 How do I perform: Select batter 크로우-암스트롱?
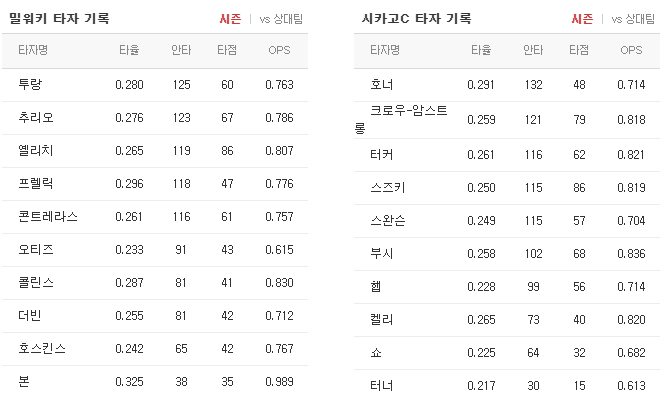pos(401,119)
